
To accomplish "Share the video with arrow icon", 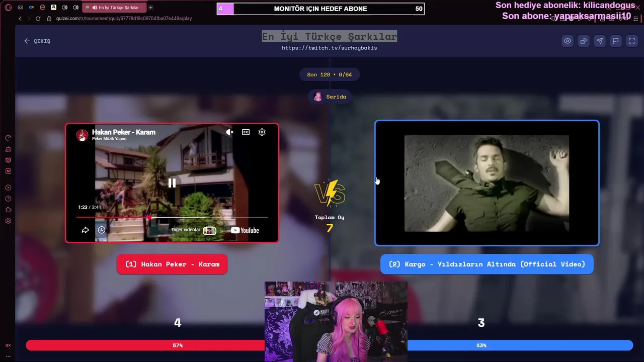I will point(85,230).
